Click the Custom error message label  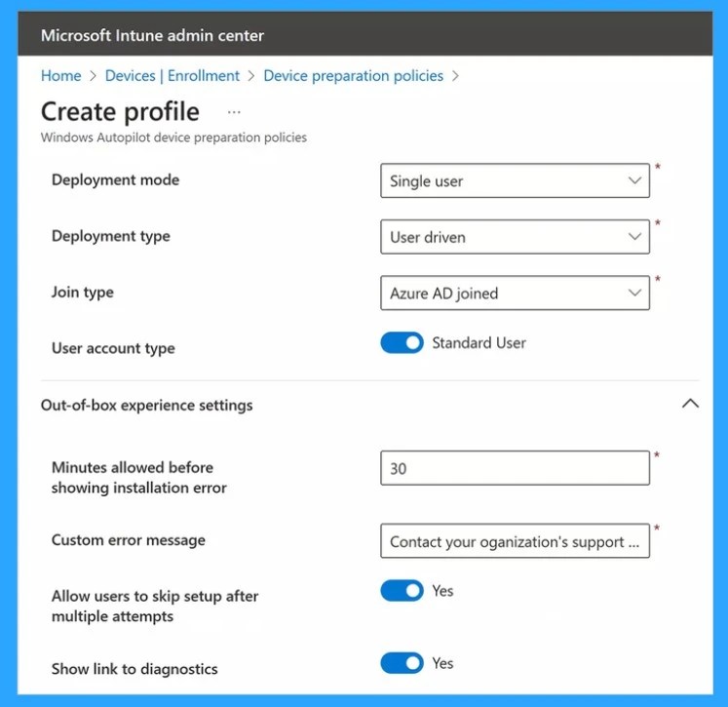128,540
